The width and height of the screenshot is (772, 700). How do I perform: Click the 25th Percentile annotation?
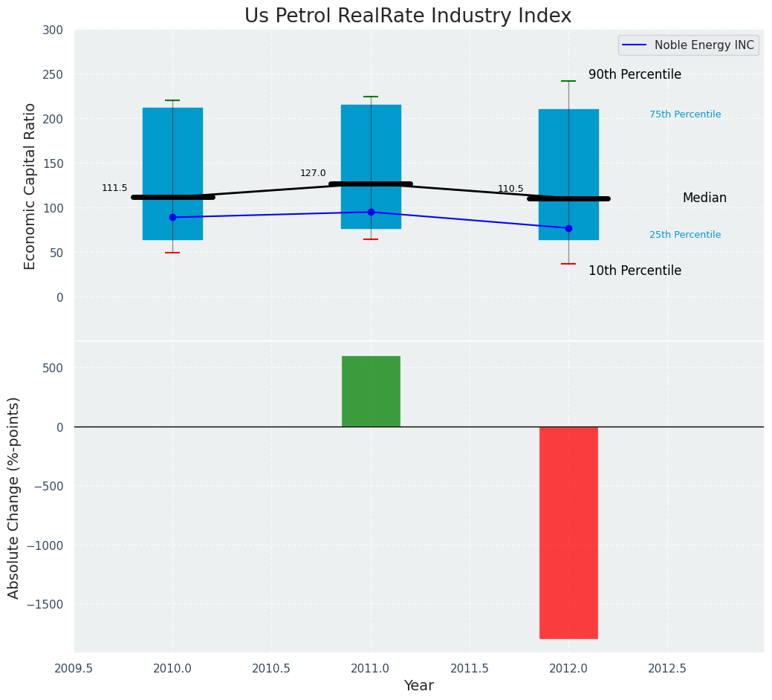click(x=684, y=235)
